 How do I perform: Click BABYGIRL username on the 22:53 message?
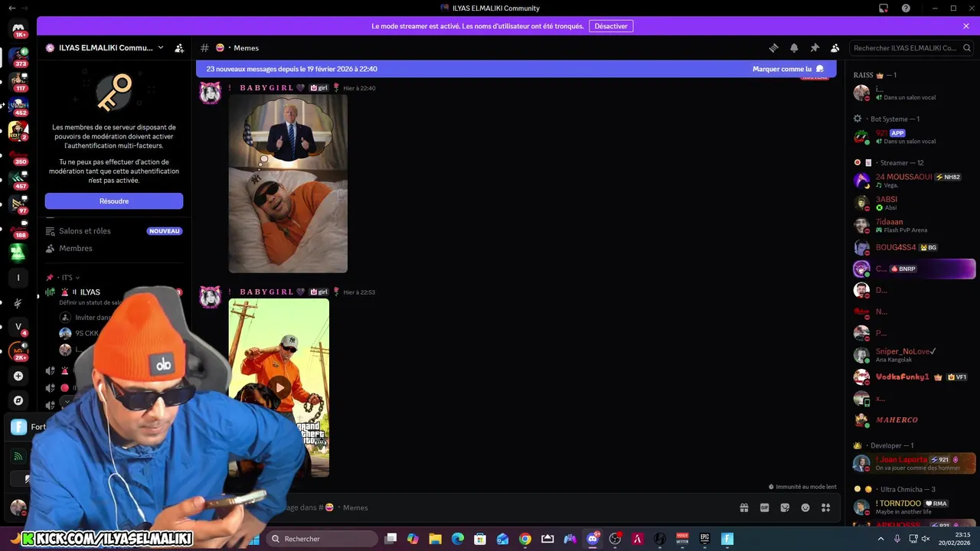[x=266, y=292]
